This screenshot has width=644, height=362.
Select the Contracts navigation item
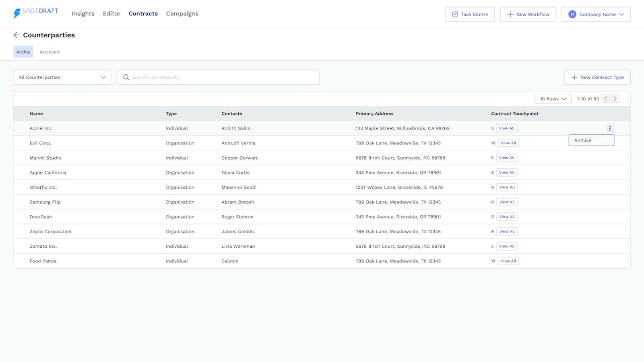tap(143, 14)
